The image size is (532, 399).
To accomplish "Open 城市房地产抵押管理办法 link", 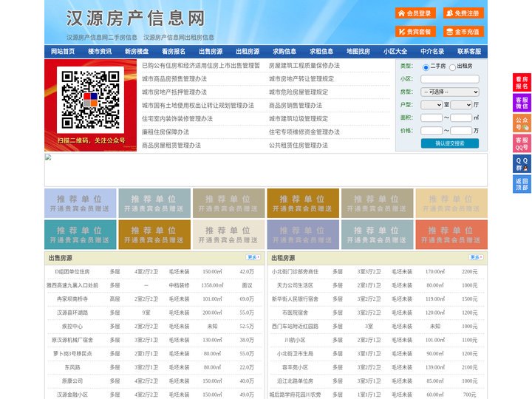I will click(x=174, y=92).
